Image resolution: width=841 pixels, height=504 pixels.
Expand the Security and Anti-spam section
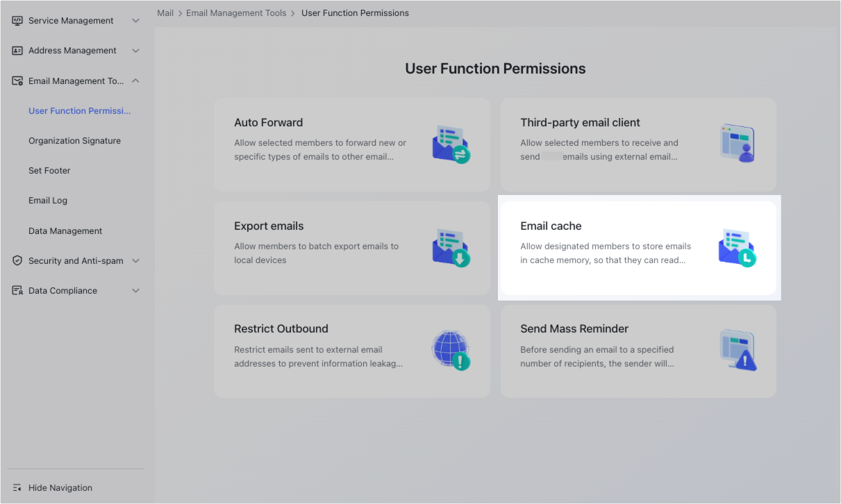pyautogui.click(x=136, y=260)
